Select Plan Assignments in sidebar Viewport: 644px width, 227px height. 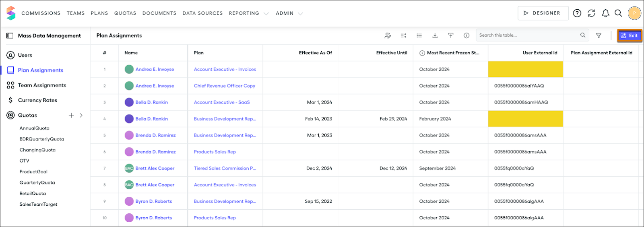coord(41,70)
